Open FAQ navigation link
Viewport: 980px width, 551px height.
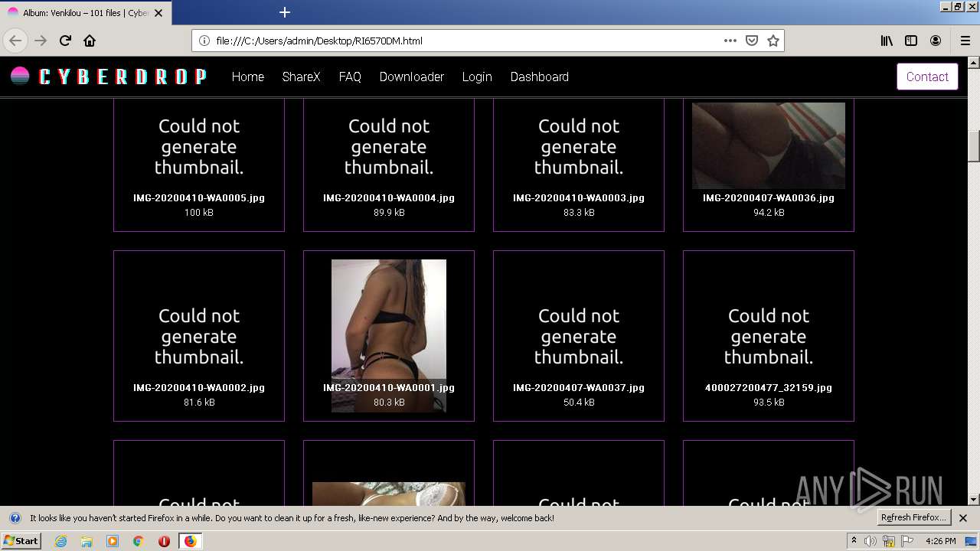[x=350, y=77]
